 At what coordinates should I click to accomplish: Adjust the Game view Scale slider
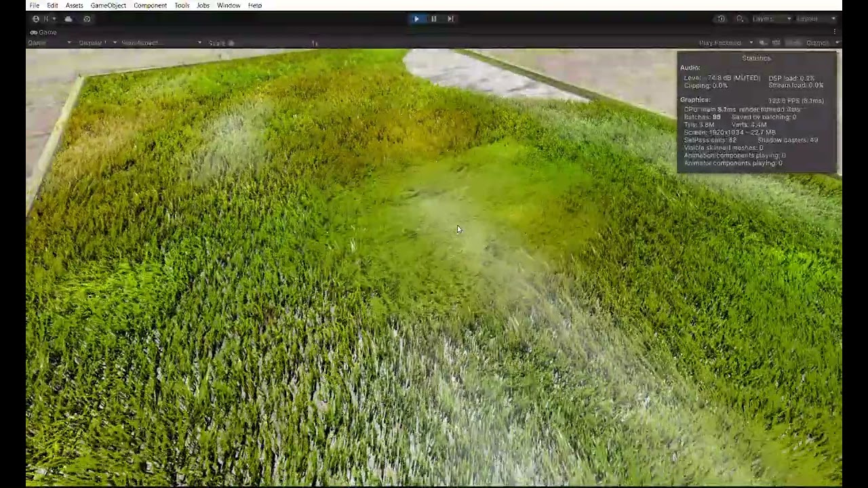[x=271, y=43]
